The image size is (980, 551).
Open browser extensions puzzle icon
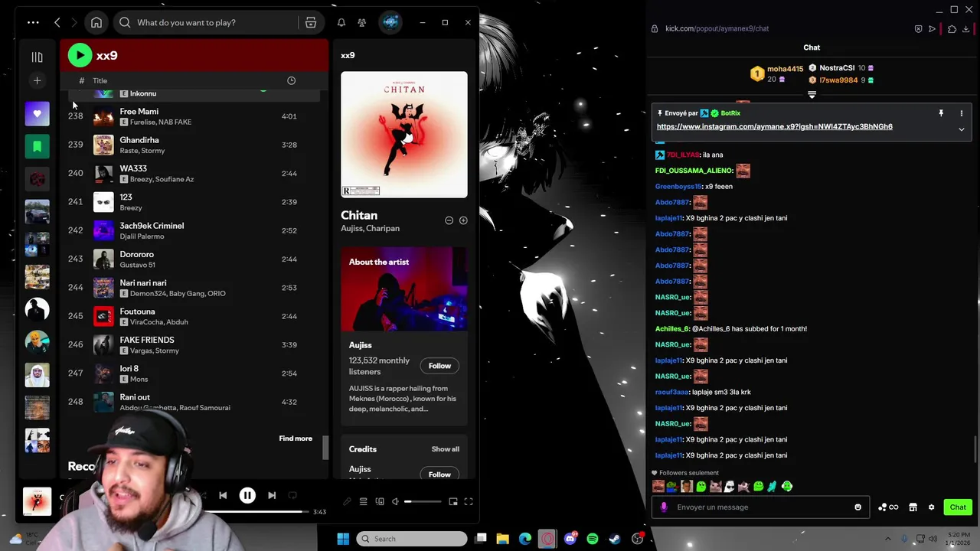[x=952, y=29]
